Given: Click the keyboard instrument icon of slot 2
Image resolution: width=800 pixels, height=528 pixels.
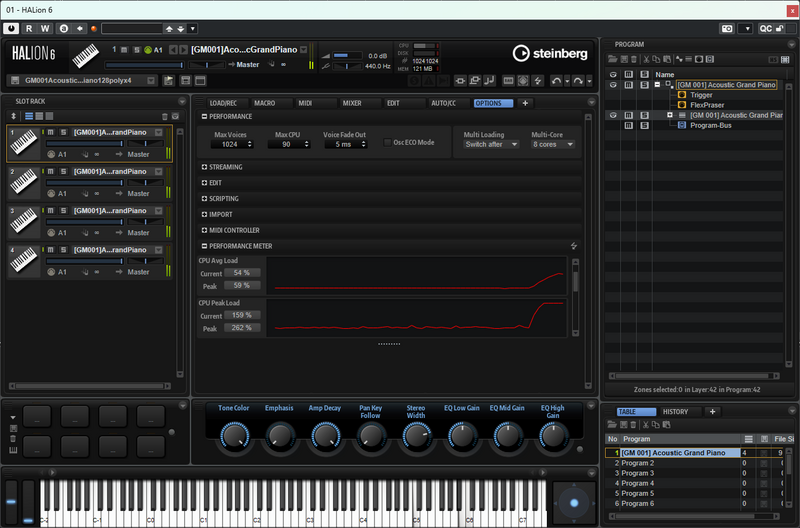Looking at the screenshot, I should click(23, 181).
